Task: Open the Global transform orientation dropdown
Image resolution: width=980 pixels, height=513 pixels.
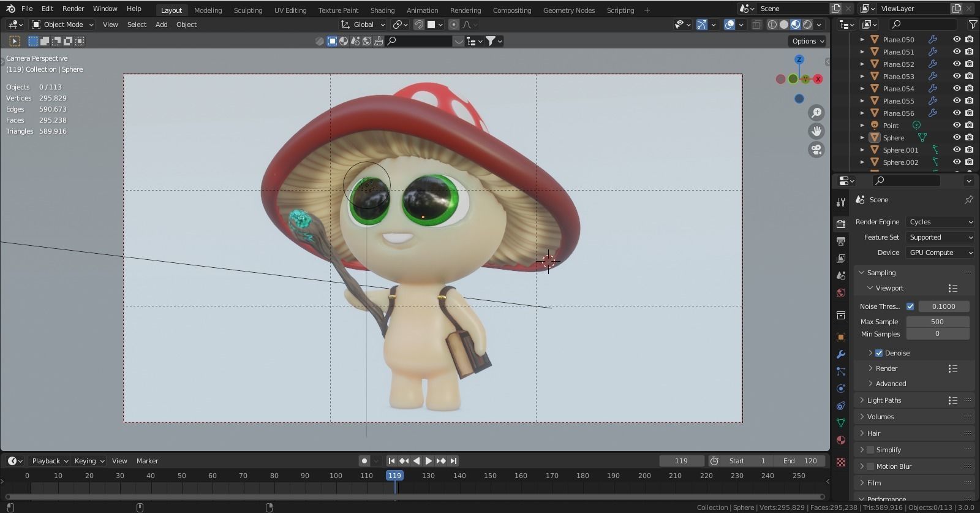Action: [363, 25]
